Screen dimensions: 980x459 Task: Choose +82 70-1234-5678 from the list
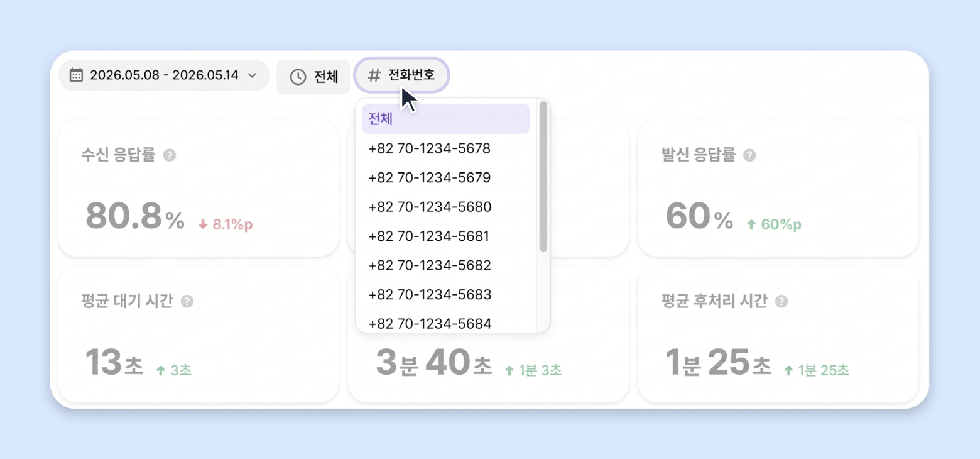pyautogui.click(x=446, y=148)
